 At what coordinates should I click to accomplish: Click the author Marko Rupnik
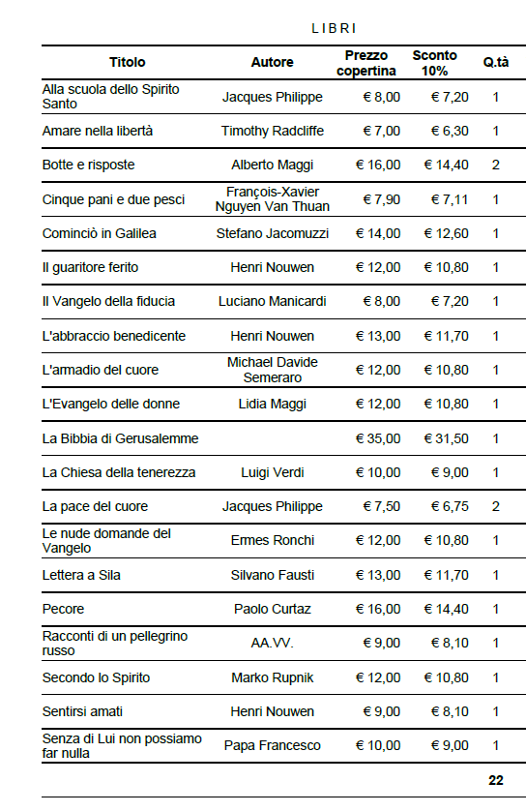[272, 677]
